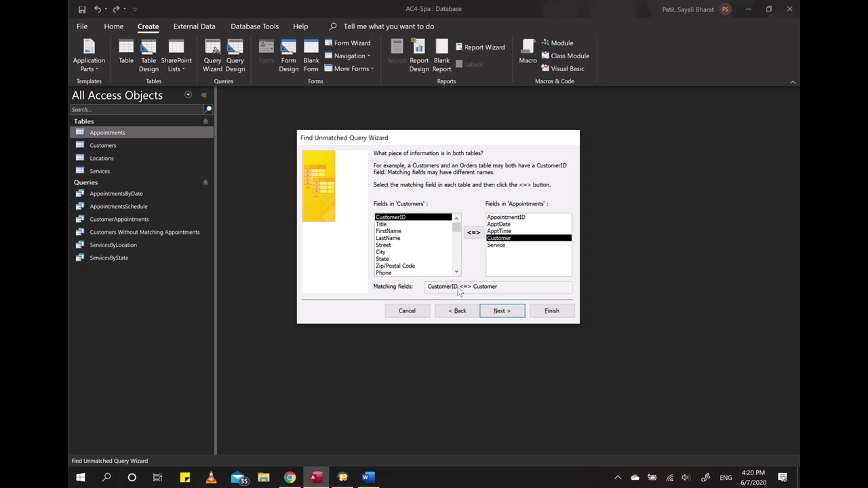This screenshot has width=868, height=488.
Task: Click the Windows Start button
Action: [81, 477]
